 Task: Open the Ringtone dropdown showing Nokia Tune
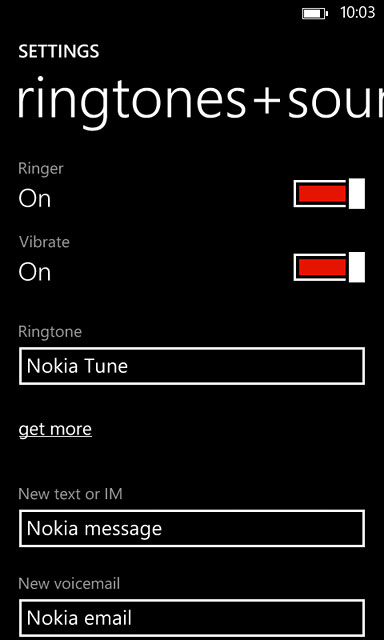pos(192,366)
